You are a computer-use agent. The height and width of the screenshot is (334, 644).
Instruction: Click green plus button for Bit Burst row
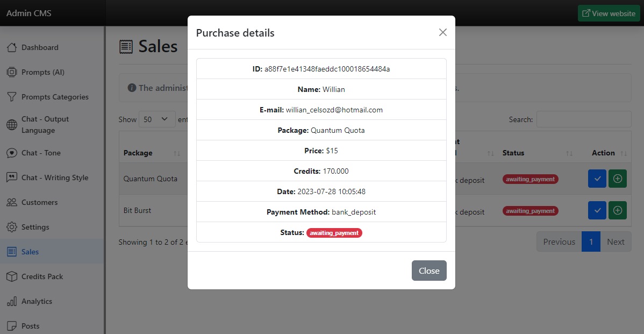(617, 210)
